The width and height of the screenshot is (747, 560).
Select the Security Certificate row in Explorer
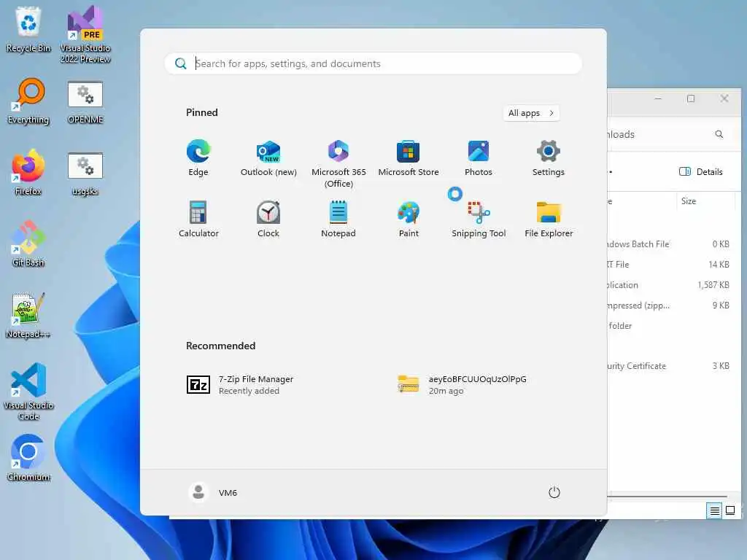point(671,366)
